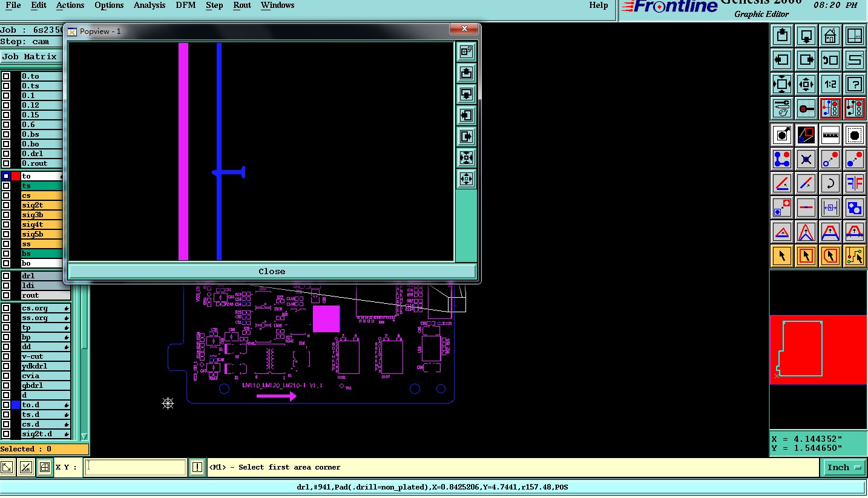Select the polygon selection arrow tool
Viewport: 868px width, 498px height.
(830, 256)
